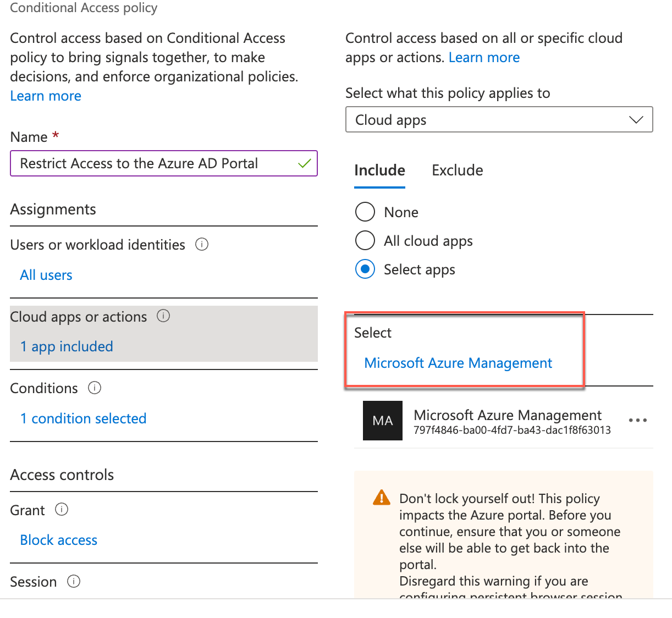This screenshot has height=618, width=672.
Task: Open info icon beside Users or workload identities
Action: pyautogui.click(x=202, y=244)
